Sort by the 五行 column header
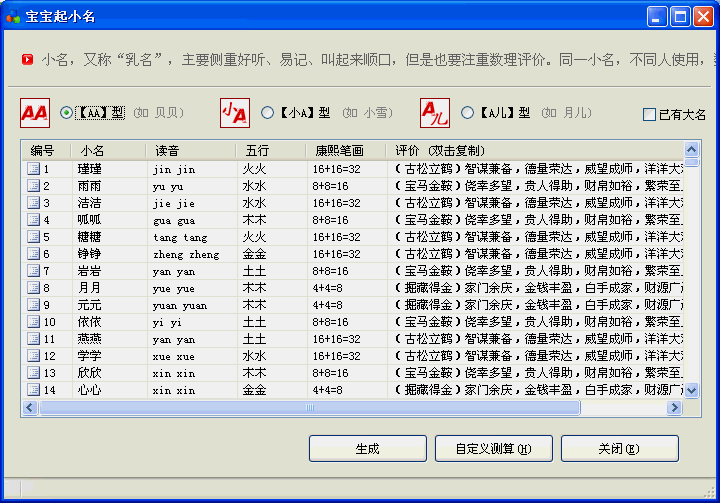The width and height of the screenshot is (720, 503). coord(271,150)
